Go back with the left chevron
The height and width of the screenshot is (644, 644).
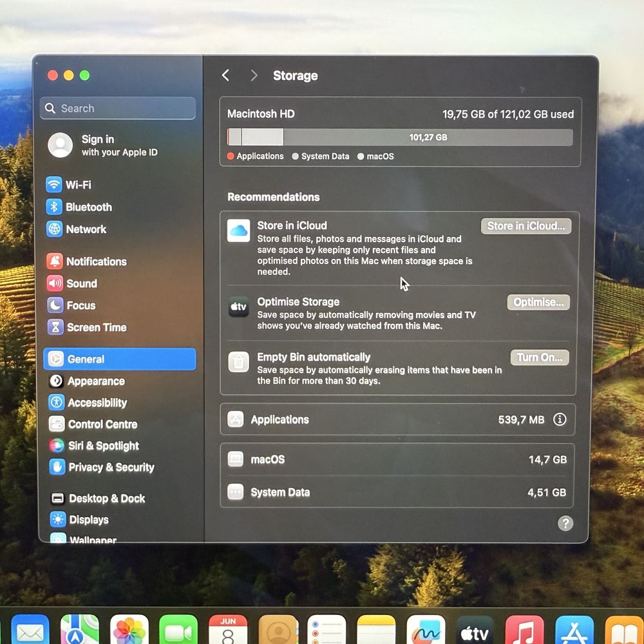[x=225, y=75]
